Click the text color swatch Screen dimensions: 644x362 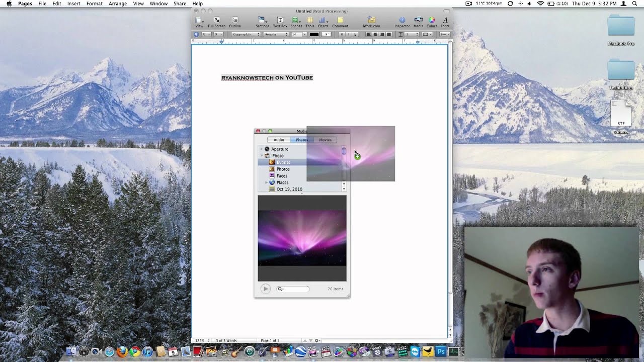pyautogui.click(x=314, y=34)
